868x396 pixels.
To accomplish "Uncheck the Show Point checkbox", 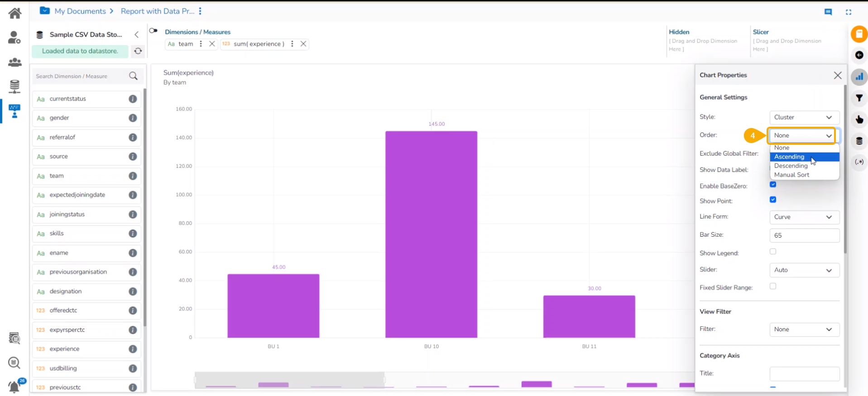I will 773,200.
